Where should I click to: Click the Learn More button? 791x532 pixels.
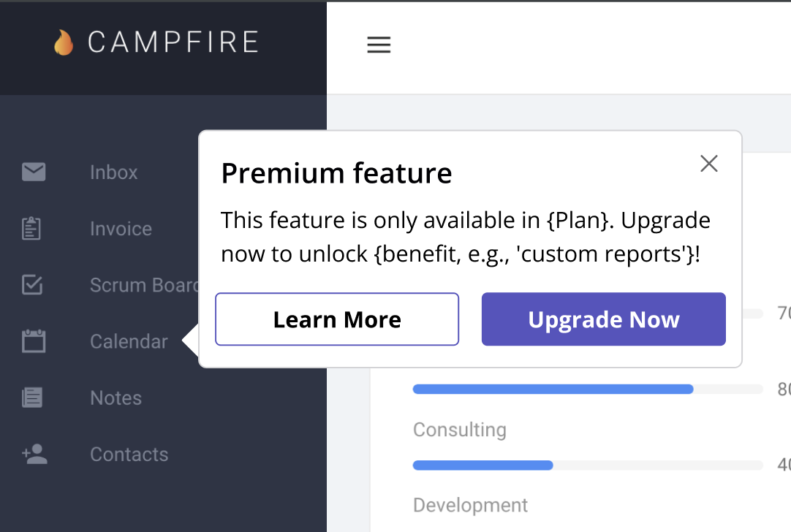pyautogui.click(x=337, y=319)
